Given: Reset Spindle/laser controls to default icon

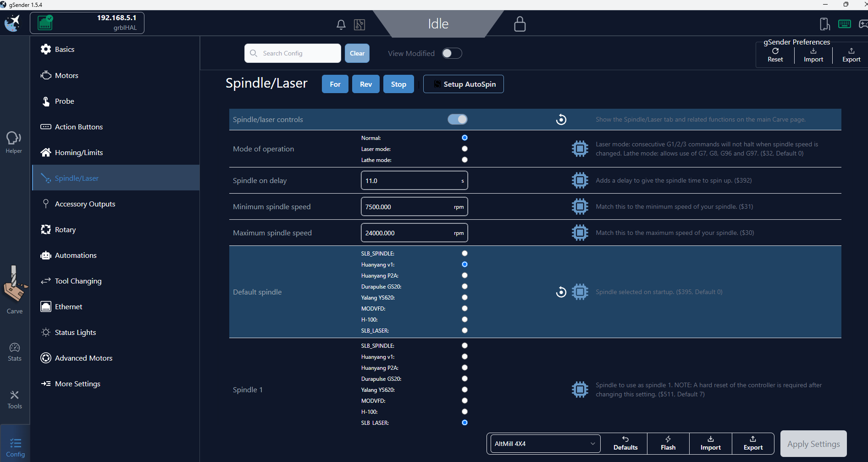Looking at the screenshot, I should coord(561,120).
